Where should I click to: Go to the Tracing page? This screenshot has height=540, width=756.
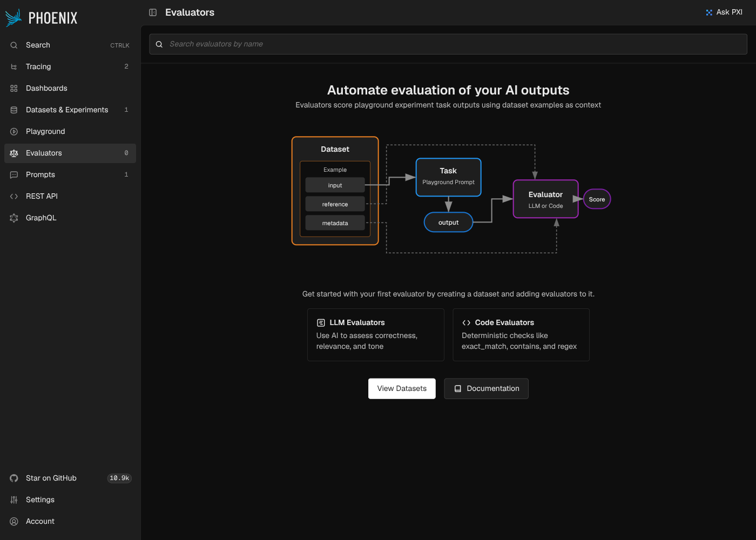click(x=70, y=67)
